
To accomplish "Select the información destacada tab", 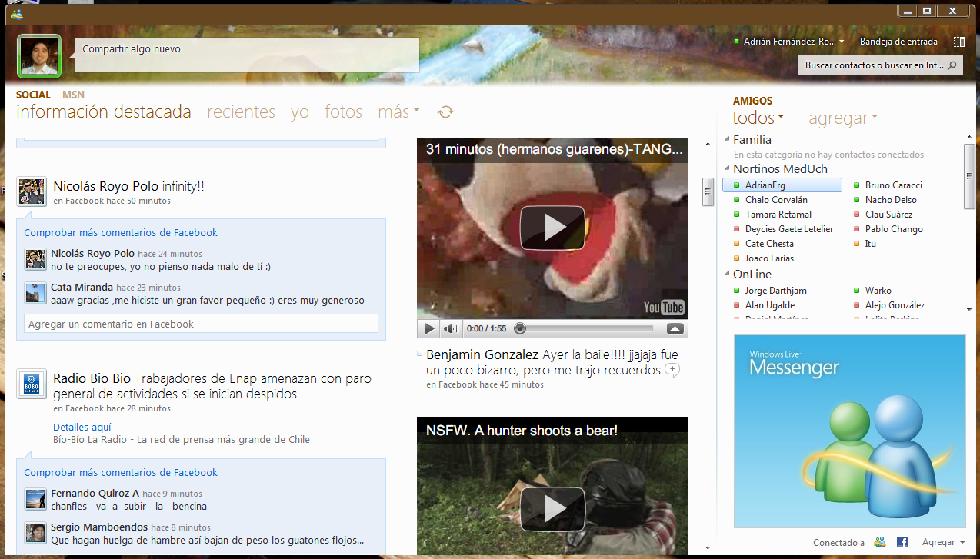I will pyautogui.click(x=104, y=112).
